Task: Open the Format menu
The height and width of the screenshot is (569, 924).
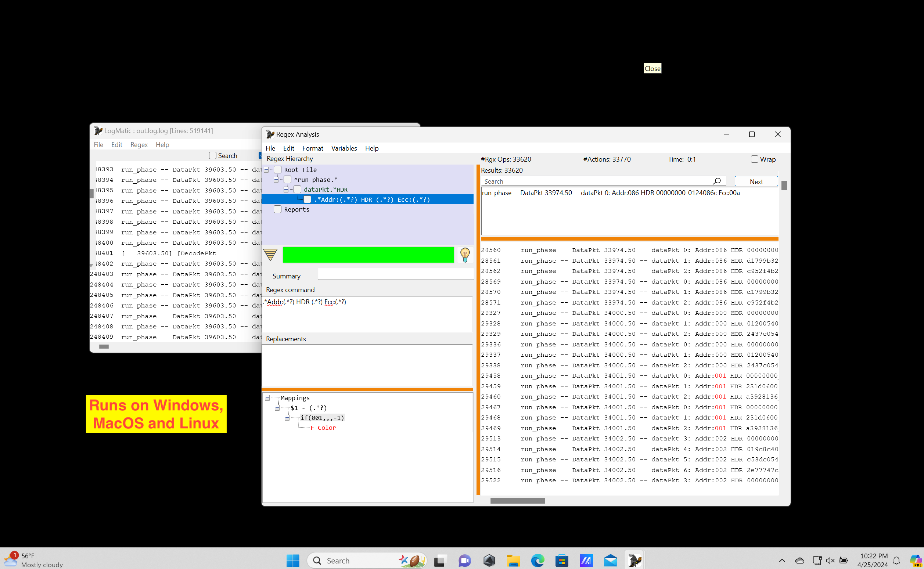Action: pos(312,148)
